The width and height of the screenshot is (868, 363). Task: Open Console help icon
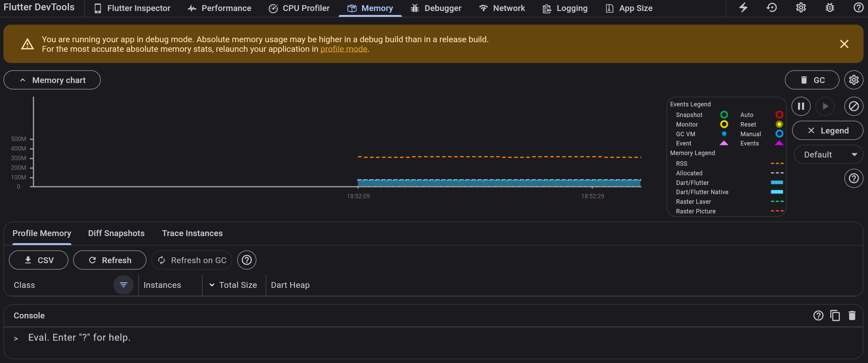(x=818, y=316)
